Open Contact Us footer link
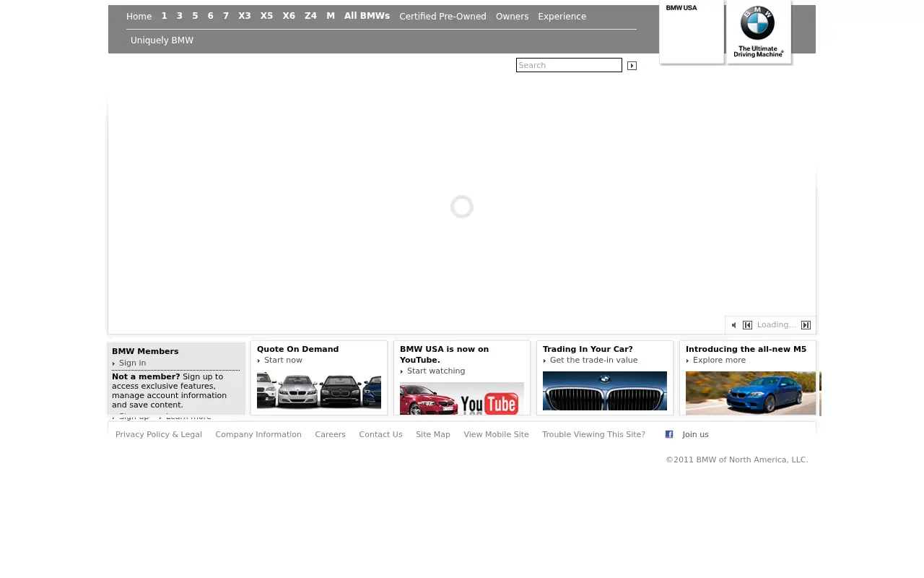 (x=380, y=435)
